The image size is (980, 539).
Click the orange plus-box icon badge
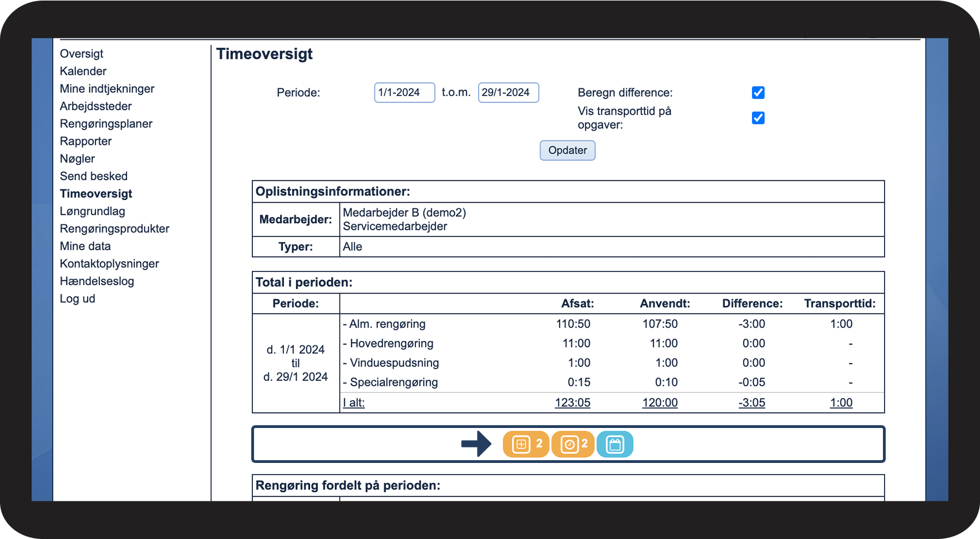(525, 444)
